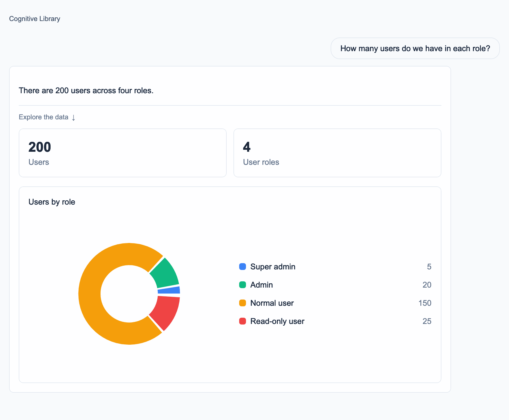
Task: Click the "Users" label under 200
Action: click(x=39, y=162)
